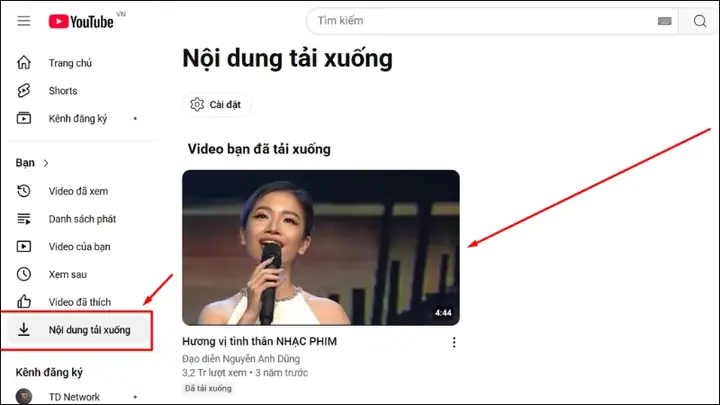720x405 pixels.
Task: Open Kênh đăng ký in the sidebar
Action: click(78, 119)
